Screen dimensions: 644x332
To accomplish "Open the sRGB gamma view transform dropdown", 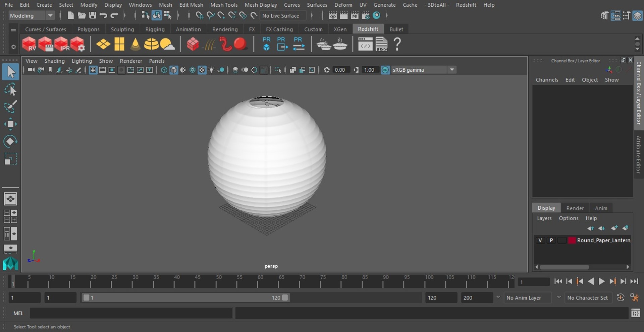I will 424,70.
